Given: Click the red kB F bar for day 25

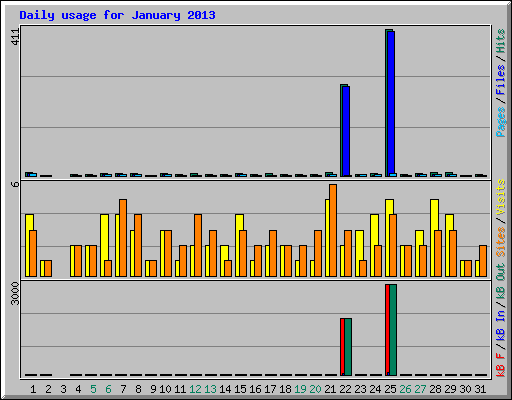Looking at the screenshot, I should click(x=387, y=330).
